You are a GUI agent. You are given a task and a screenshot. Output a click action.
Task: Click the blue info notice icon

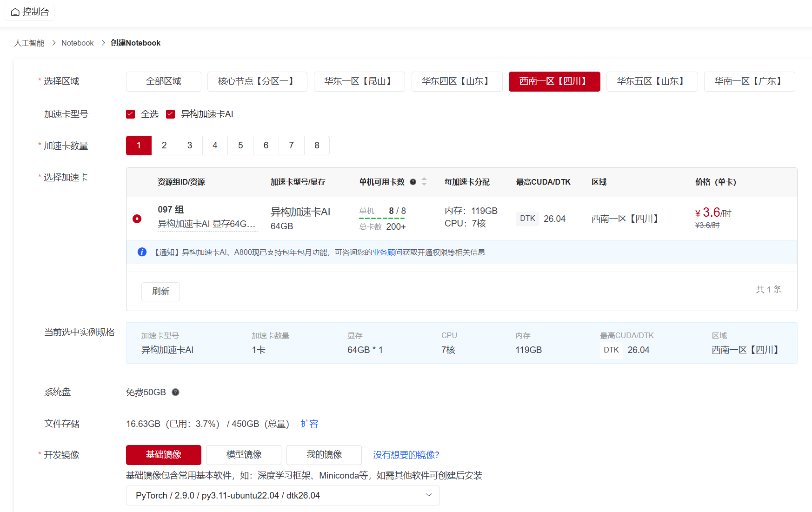142,252
